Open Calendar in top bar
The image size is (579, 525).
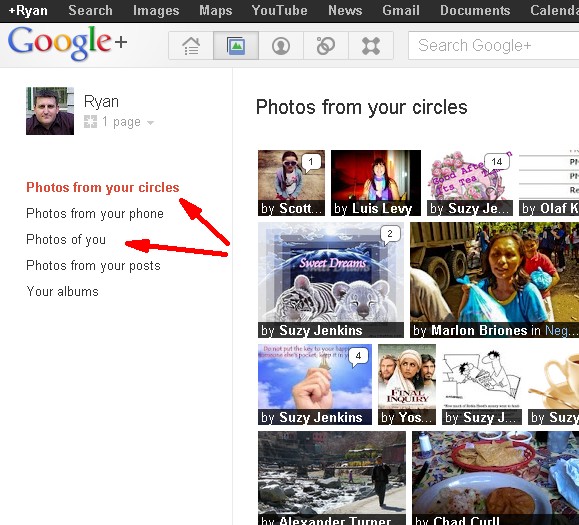(x=554, y=10)
